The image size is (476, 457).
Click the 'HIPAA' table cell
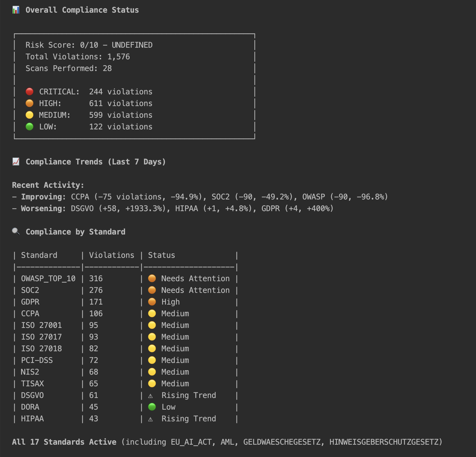pos(32,419)
